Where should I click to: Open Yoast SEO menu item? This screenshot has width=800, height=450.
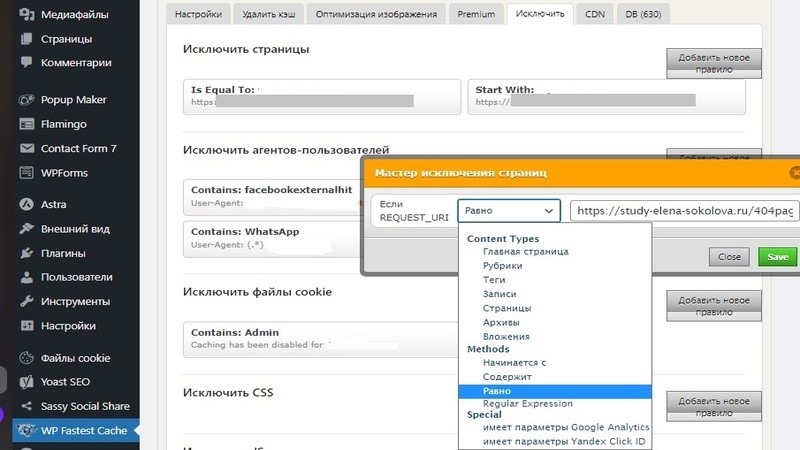pyautogui.click(x=65, y=382)
